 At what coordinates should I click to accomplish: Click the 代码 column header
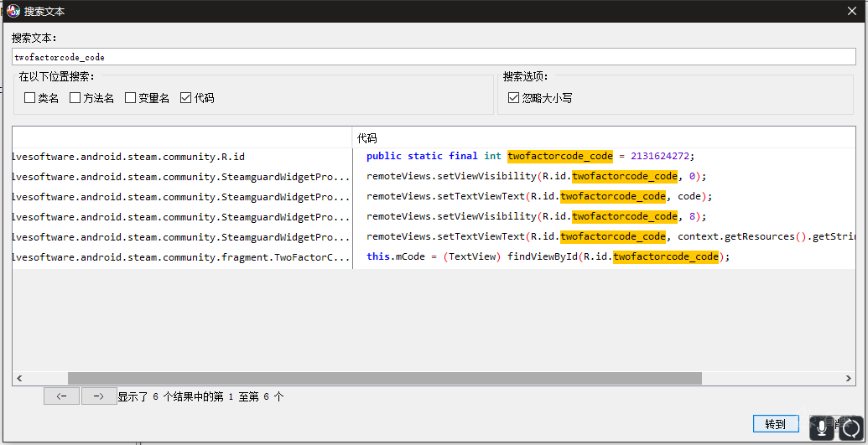[604, 137]
